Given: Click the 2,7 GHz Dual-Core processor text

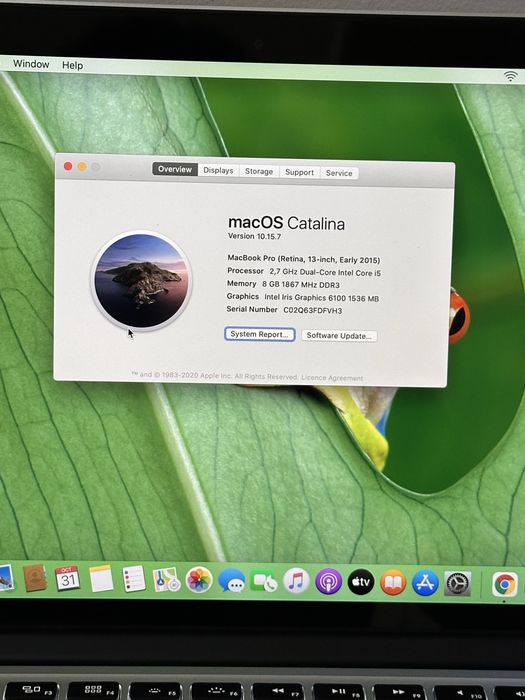Looking at the screenshot, I should 325,272.
